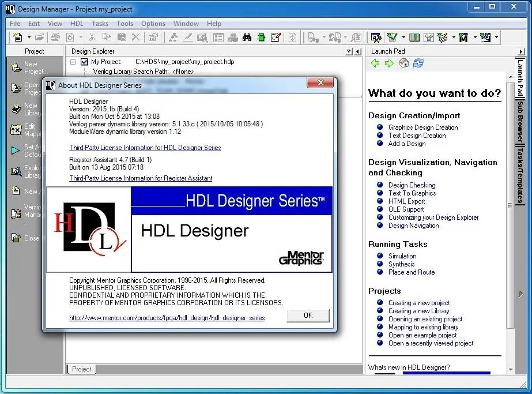Click the green striped panel toolbar icon
532x394 pixels.
point(414,37)
